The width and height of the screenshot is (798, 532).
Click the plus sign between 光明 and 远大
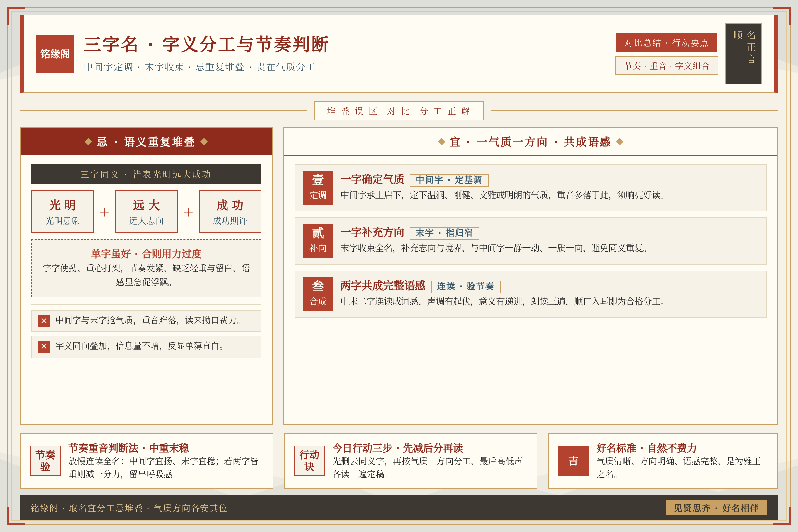pyautogui.click(x=104, y=212)
